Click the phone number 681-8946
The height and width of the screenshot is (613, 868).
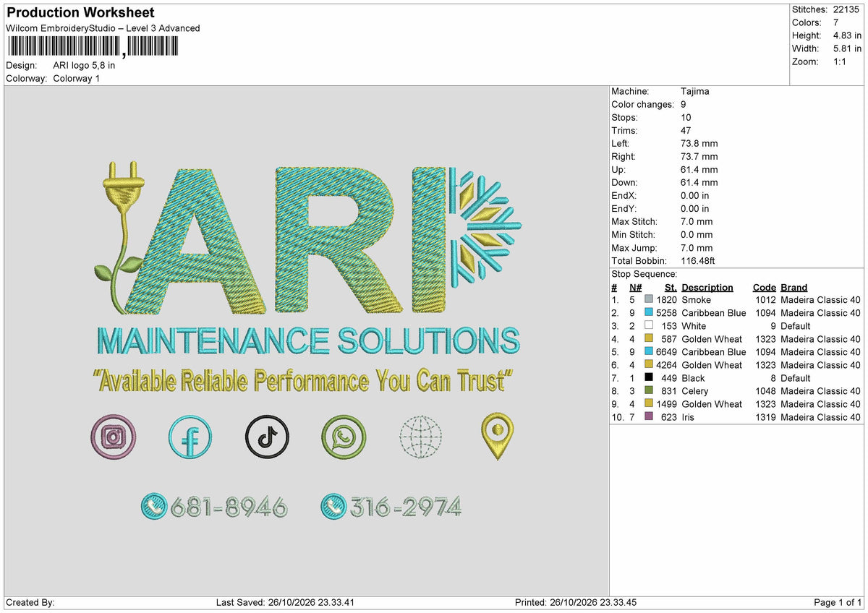[229, 507]
